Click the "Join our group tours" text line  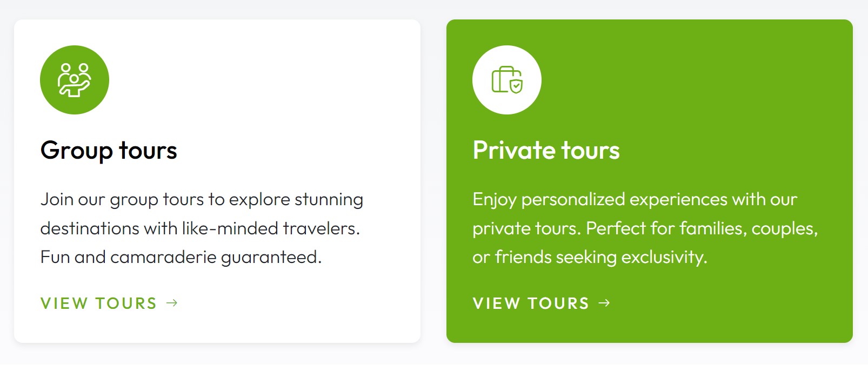click(x=202, y=200)
